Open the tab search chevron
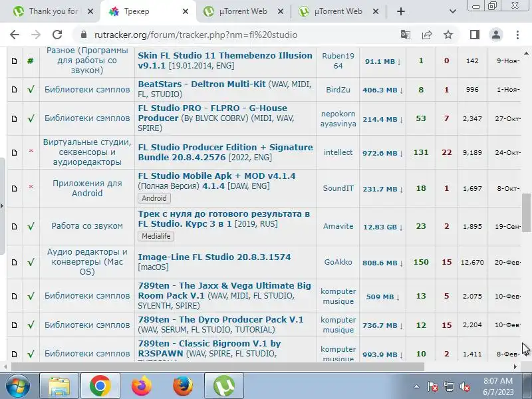 (x=453, y=11)
